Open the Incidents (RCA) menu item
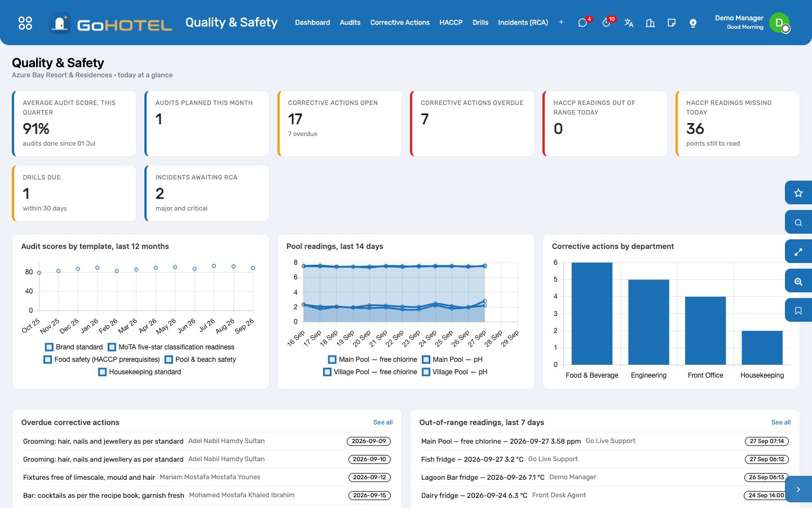Image resolution: width=812 pixels, height=508 pixels. tap(523, 23)
